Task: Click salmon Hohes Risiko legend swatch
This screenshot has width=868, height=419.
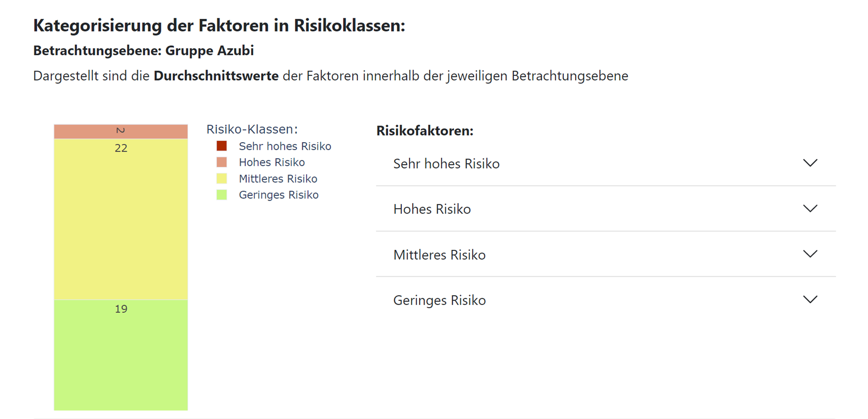Action: tap(221, 162)
